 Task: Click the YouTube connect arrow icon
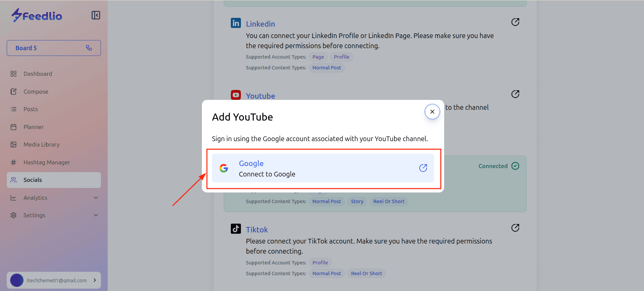(515, 94)
